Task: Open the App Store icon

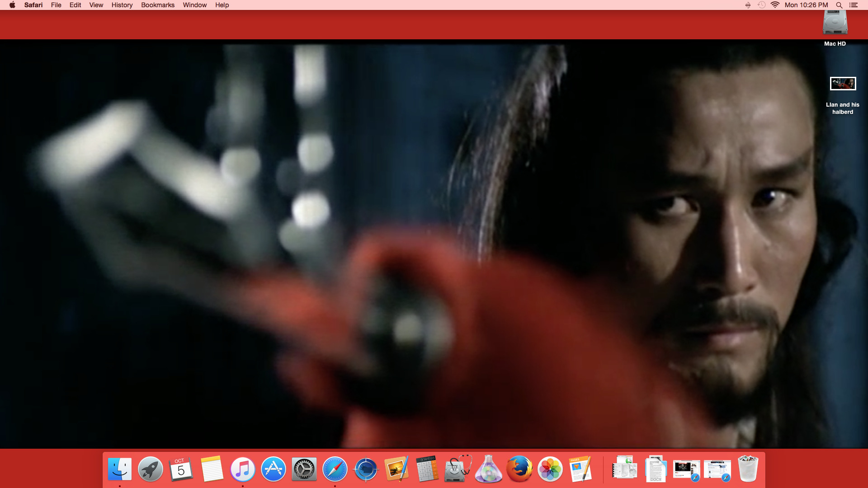Action: point(274,469)
